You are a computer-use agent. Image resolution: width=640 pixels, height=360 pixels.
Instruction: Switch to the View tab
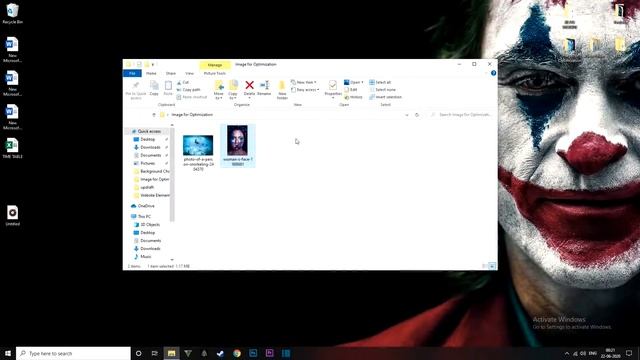coord(189,73)
